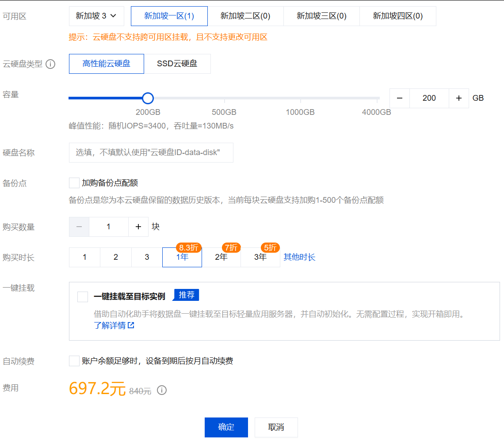Click the 取消 cancel button
Image resolution: width=504 pixels, height=444 pixels.
(276, 427)
